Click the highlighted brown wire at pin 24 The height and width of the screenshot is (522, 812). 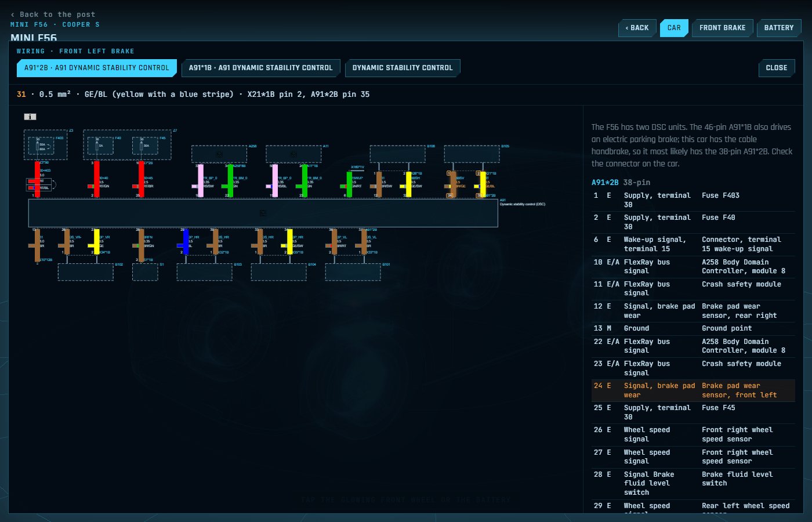click(x=453, y=184)
